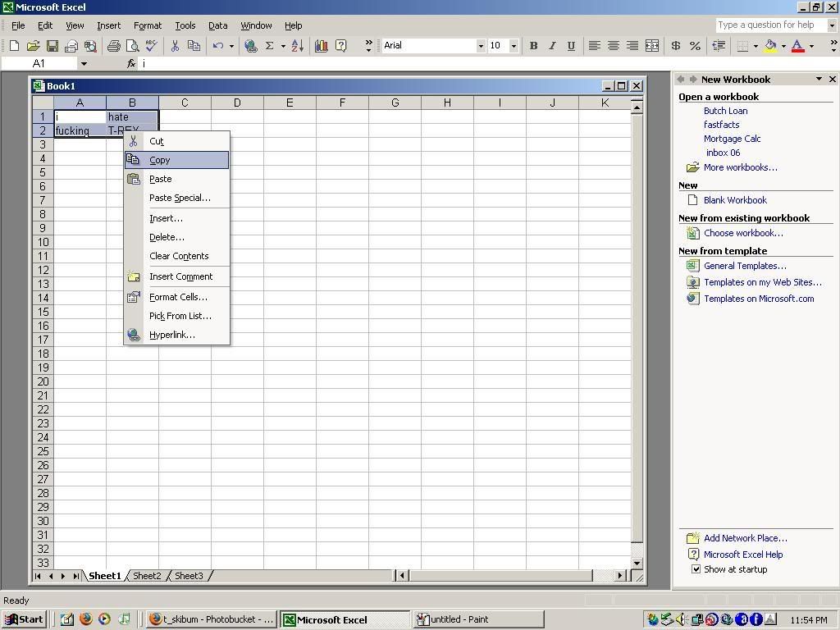Choose Copy from the context menu
The height and width of the screenshot is (630, 840).
click(160, 160)
